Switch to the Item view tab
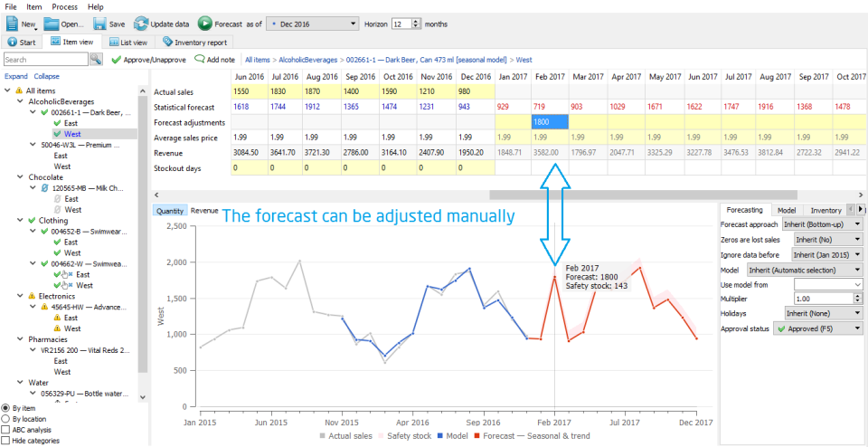The height and width of the screenshot is (447, 868). point(72,42)
